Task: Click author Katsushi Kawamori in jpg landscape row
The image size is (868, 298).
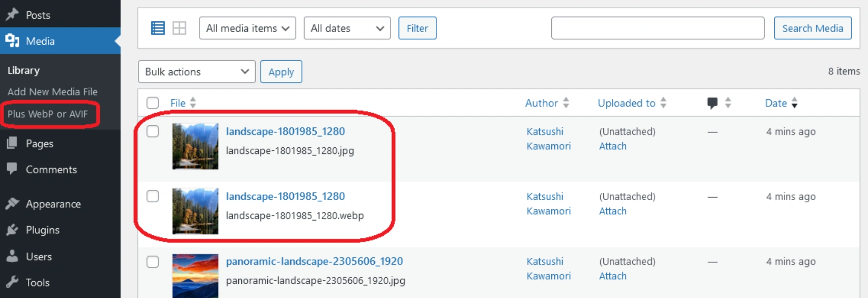Action: coord(549,139)
